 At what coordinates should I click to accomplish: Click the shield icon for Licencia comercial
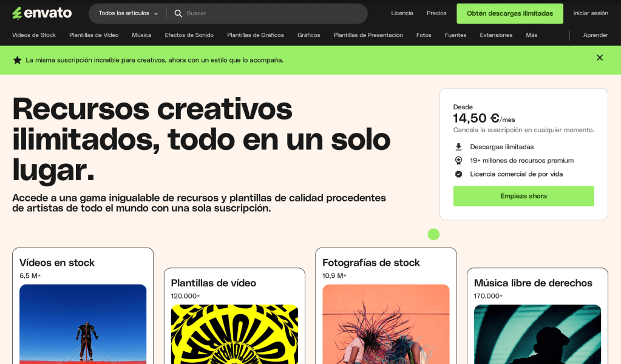(x=458, y=174)
